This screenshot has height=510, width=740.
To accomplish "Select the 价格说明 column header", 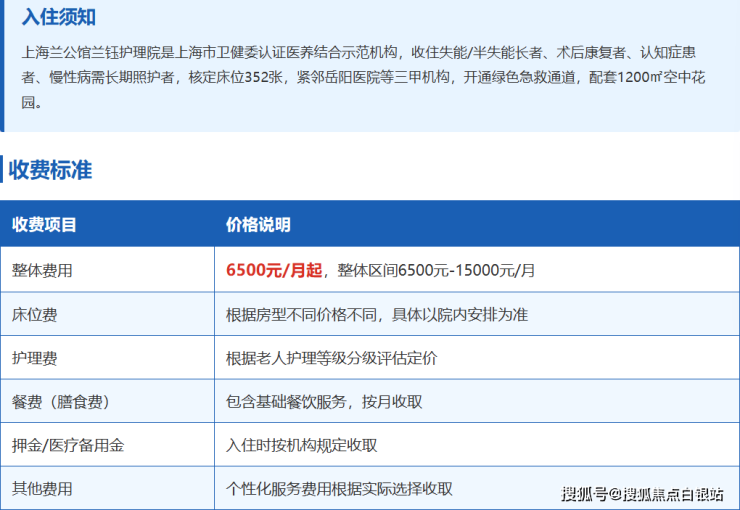I will click(x=258, y=225).
